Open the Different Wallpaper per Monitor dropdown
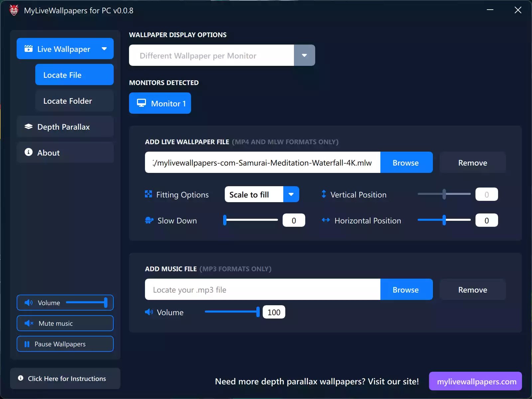 (304, 56)
